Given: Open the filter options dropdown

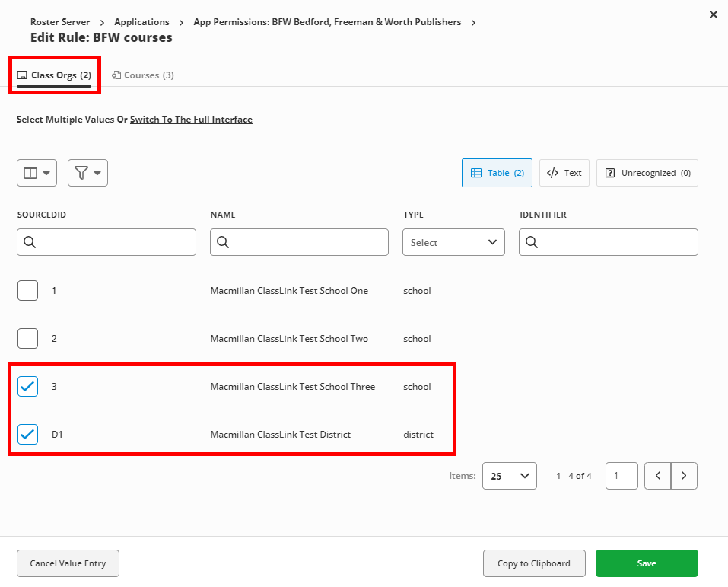Looking at the screenshot, I should (87, 173).
